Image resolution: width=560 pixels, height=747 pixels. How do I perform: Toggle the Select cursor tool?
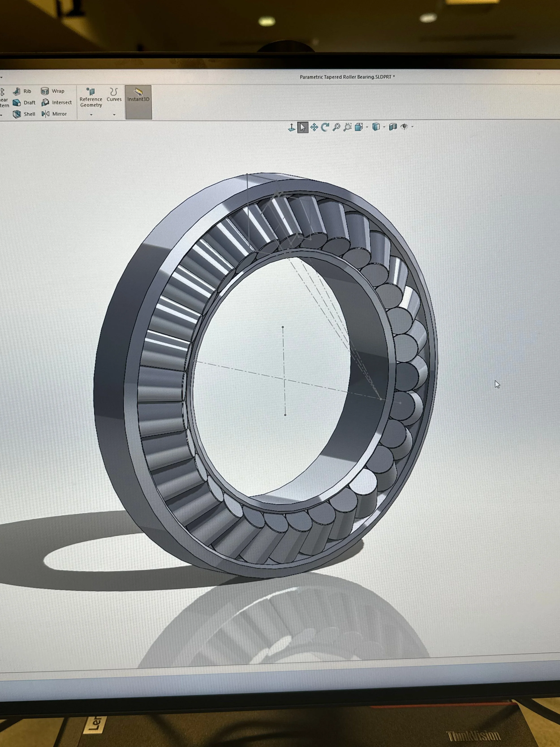pyautogui.click(x=302, y=127)
